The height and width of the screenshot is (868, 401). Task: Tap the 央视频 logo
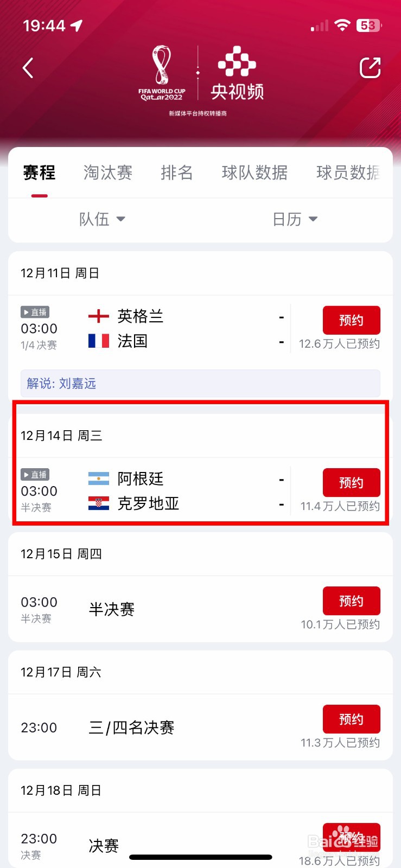(x=237, y=74)
